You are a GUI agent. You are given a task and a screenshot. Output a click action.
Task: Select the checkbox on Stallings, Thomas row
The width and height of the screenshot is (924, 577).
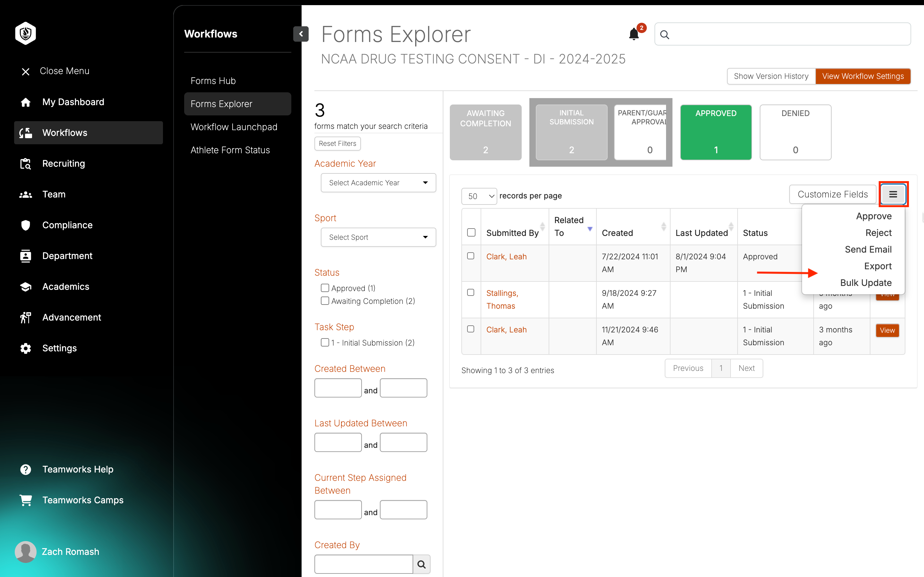tap(470, 292)
